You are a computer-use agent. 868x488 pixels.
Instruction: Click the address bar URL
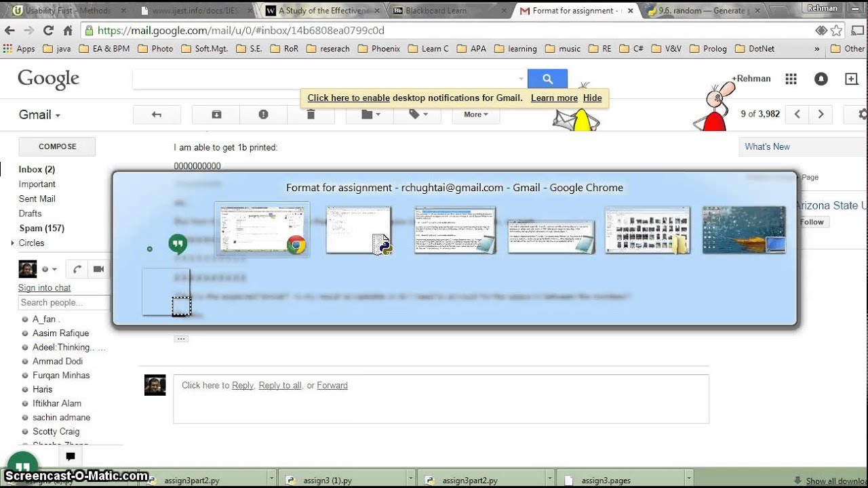pos(241,30)
